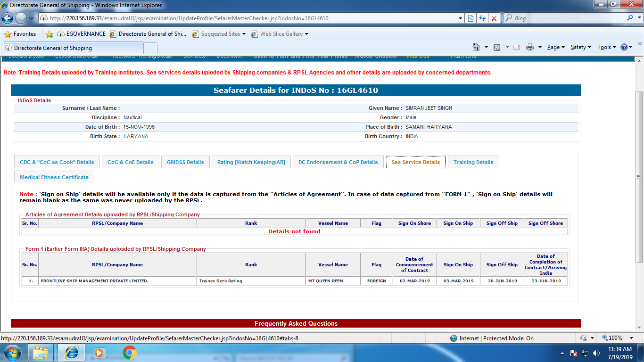Click the Home page icon

coord(476,47)
